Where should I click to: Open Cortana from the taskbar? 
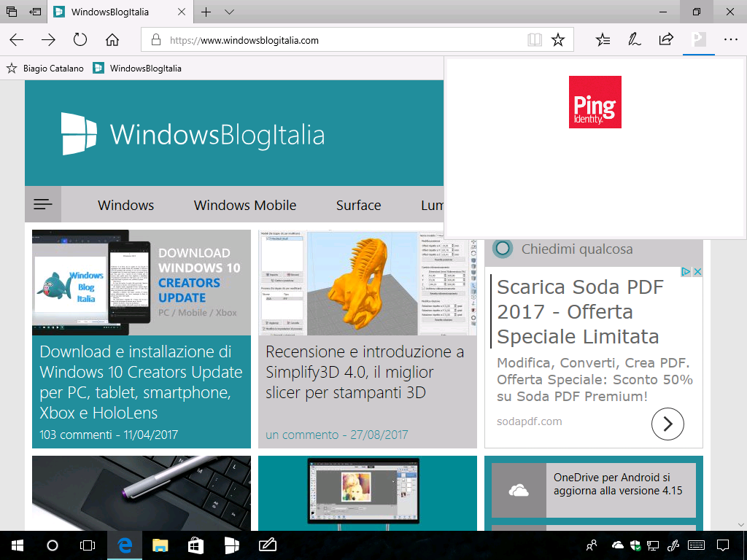[53, 545]
